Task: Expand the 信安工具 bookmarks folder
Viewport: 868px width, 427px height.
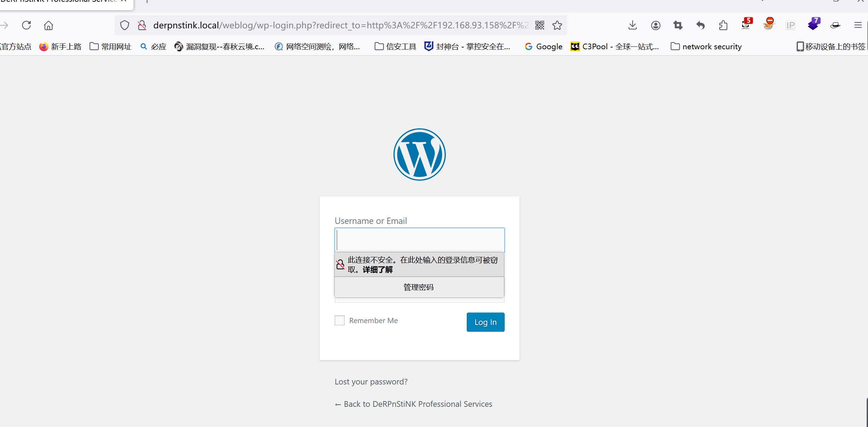Action: pos(395,46)
